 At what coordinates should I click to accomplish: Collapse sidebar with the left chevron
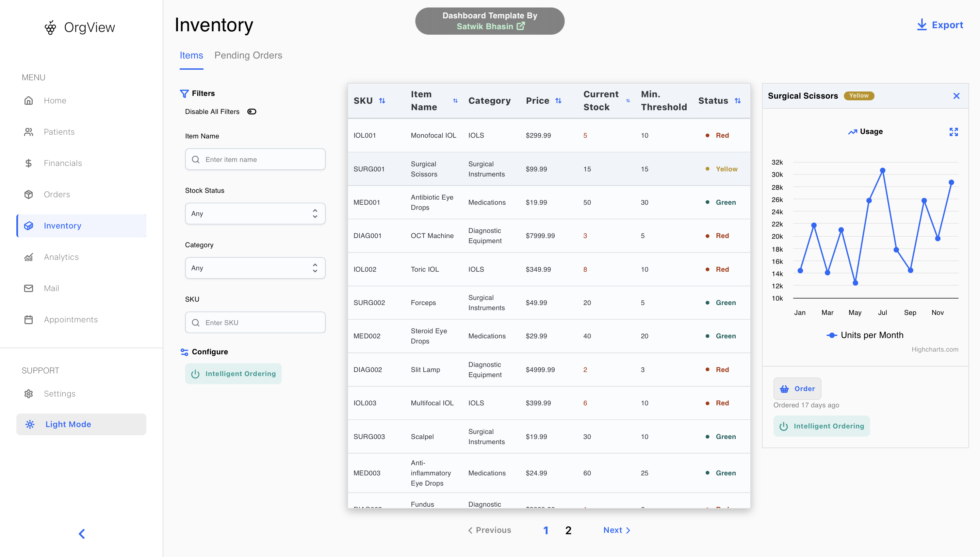point(82,533)
